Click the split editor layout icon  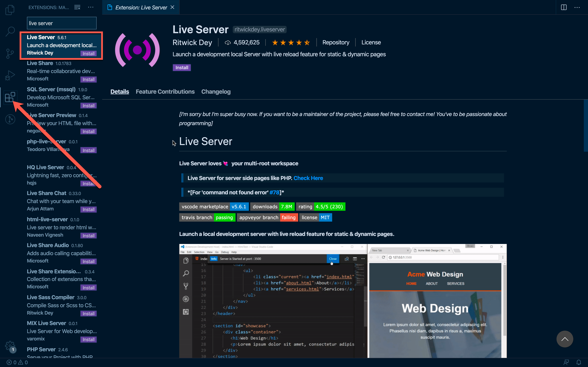(x=564, y=7)
